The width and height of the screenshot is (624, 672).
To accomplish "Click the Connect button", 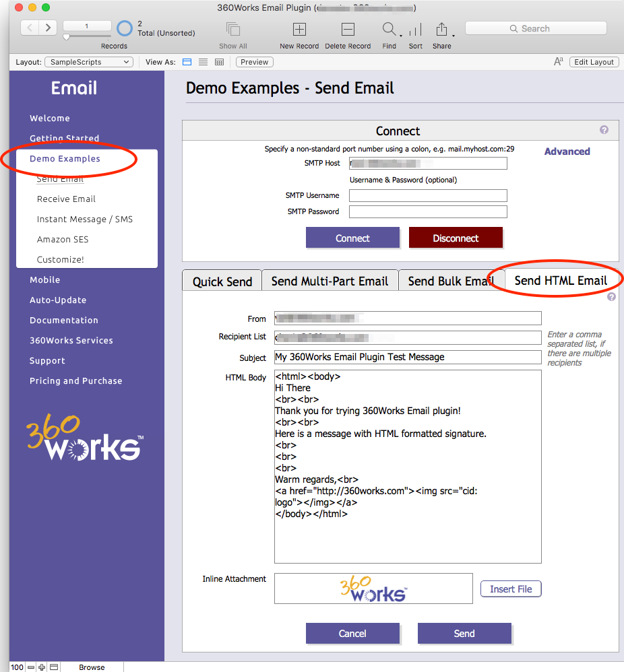I will [352, 238].
